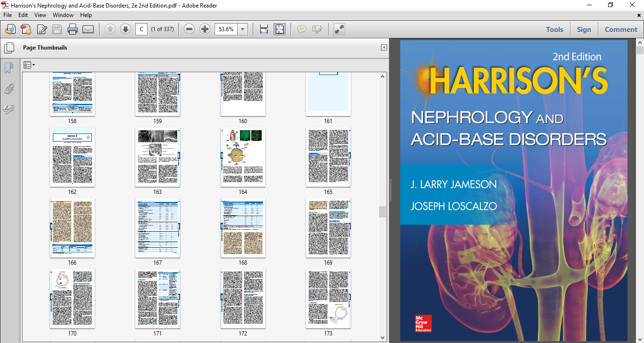644x343 pixels.
Task: Select page 163 thumbnail
Action: tap(157, 157)
